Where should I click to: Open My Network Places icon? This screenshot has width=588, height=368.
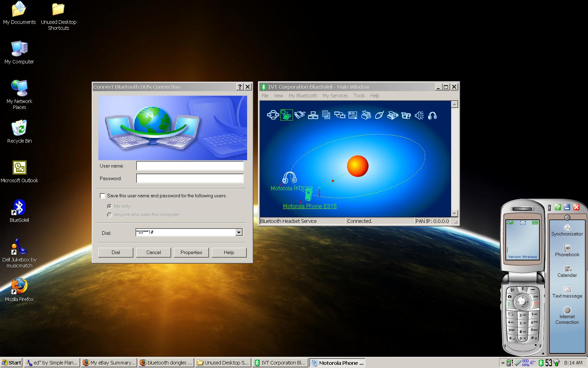pyautogui.click(x=19, y=95)
